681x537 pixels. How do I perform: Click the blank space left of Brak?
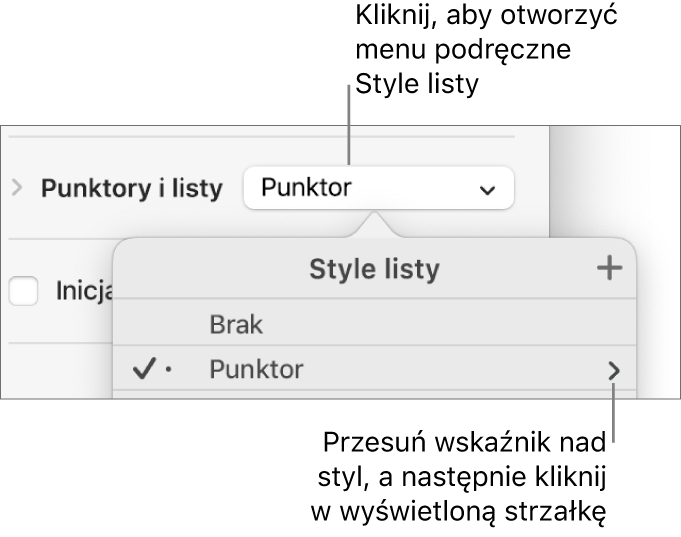pos(160,324)
